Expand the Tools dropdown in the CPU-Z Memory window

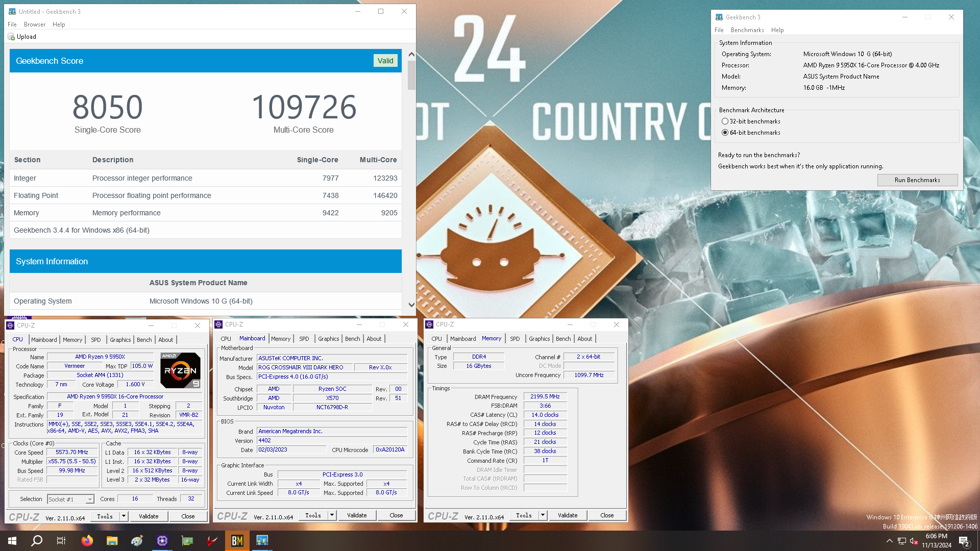(x=543, y=515)
